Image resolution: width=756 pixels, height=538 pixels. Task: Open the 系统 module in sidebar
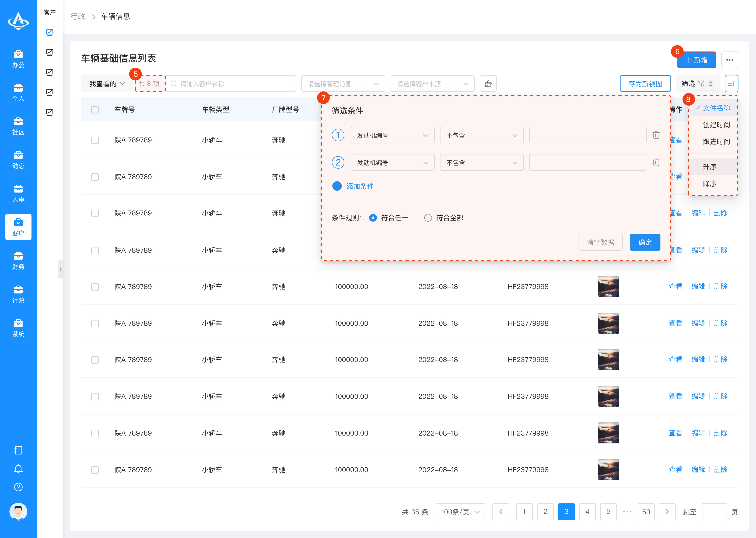pos(18,328)
